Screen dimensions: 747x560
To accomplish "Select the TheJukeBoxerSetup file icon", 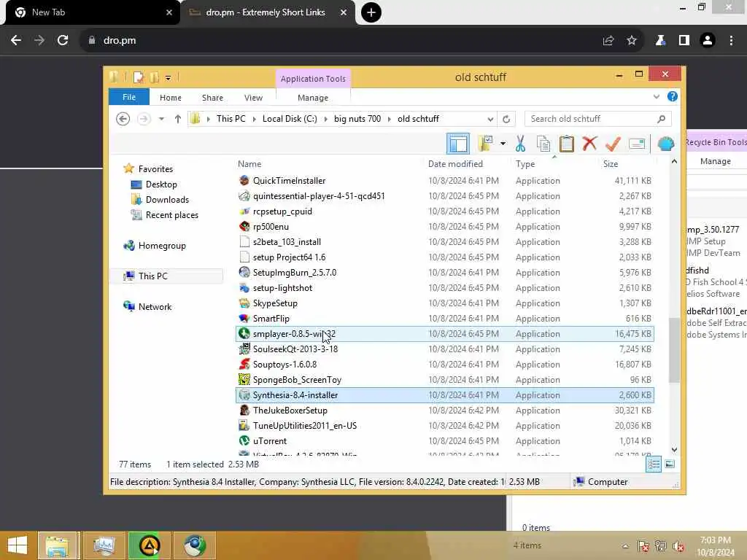I will [244, 411].
